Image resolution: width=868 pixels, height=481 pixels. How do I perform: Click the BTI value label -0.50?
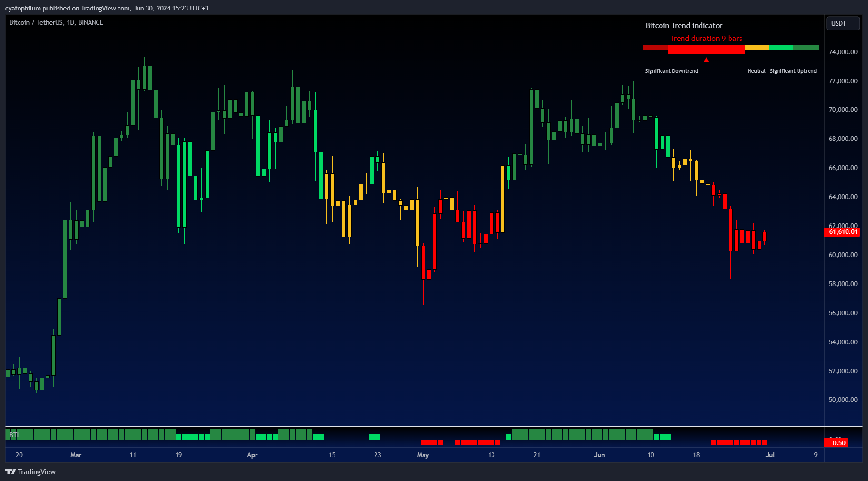point(837,443)
